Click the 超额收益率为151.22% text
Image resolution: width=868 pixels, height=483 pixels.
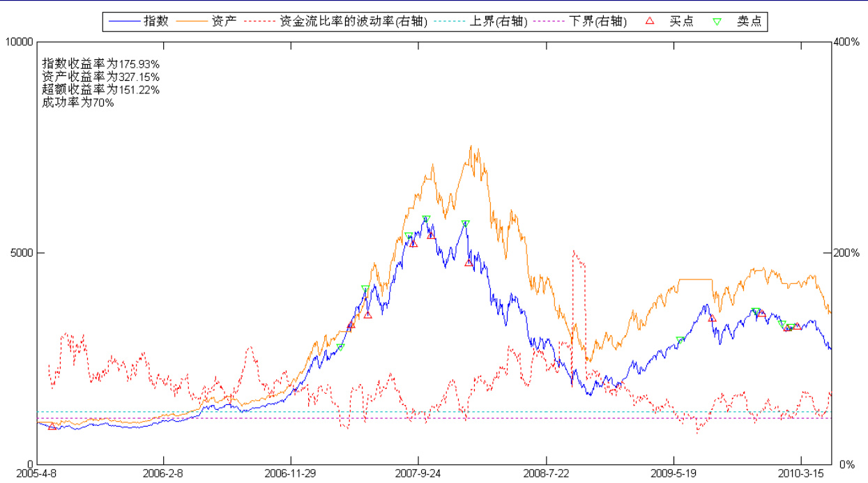click(x=100, y=89)
